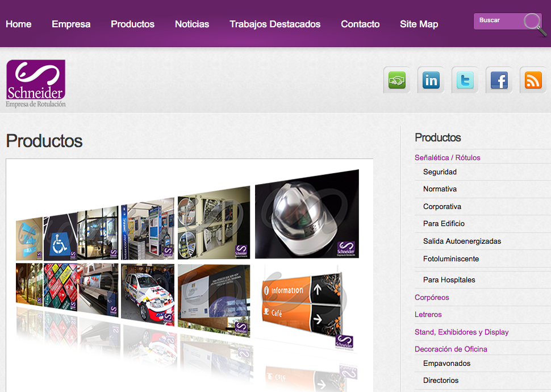551x392 pixels.
Task: Open the Facebook social icon
Action: [x=499, y=80]
